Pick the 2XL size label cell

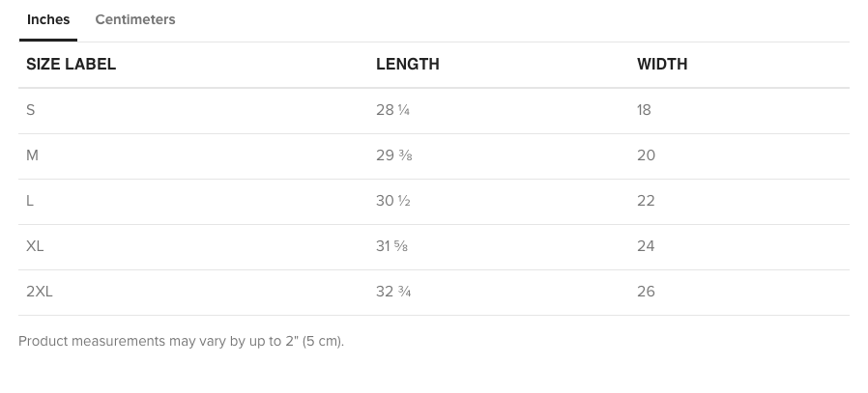tap(39, 292)
